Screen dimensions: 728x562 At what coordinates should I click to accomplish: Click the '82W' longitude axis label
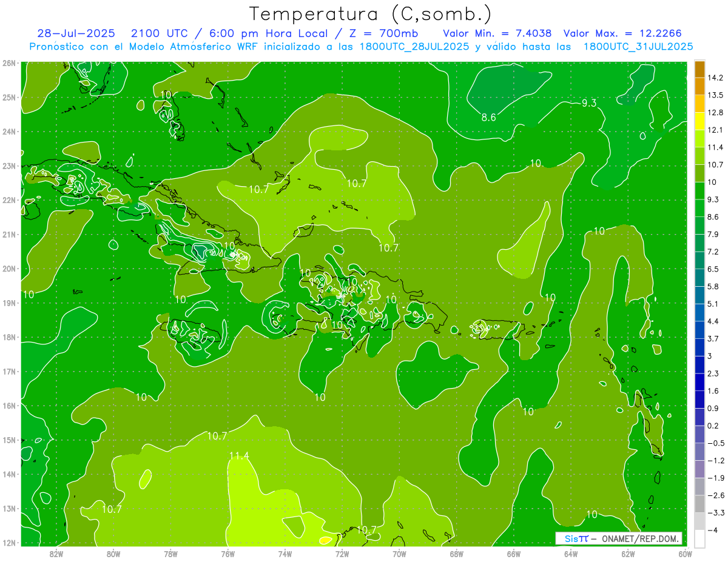[x=56, y=554]
